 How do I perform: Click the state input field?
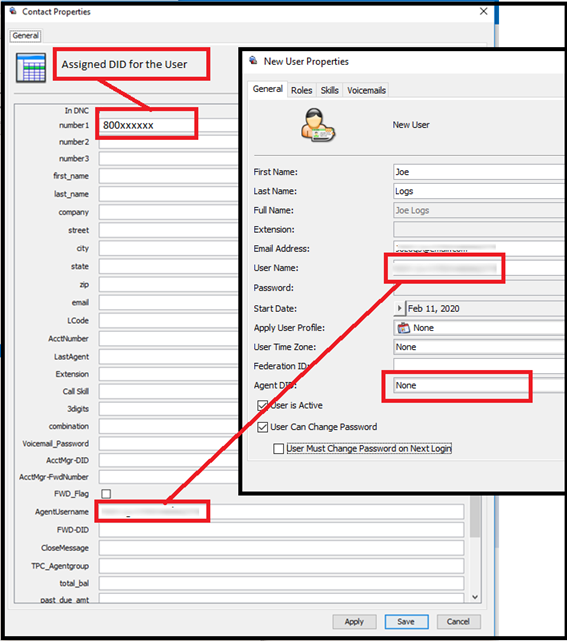[168, 266]
